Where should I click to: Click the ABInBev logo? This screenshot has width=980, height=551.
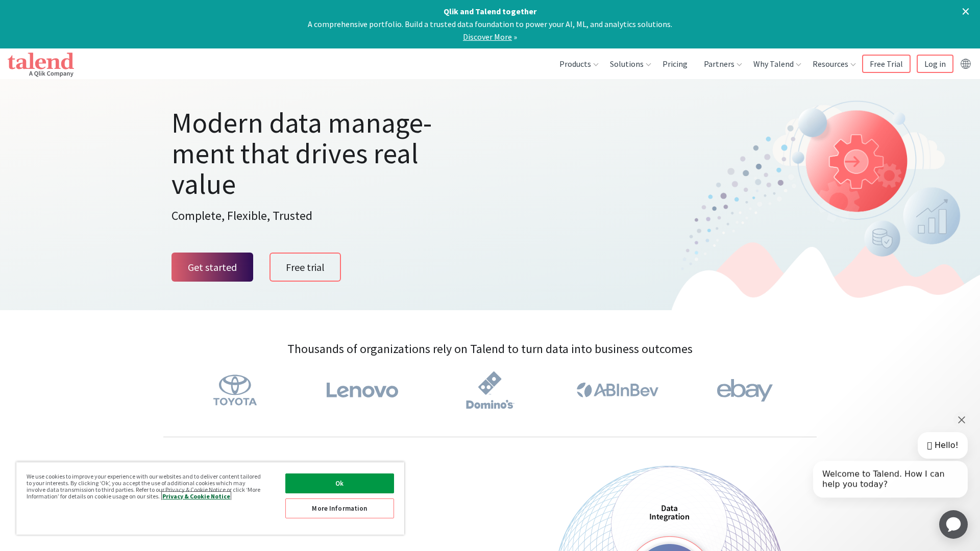pyautogui.click(x=618, y=390)
